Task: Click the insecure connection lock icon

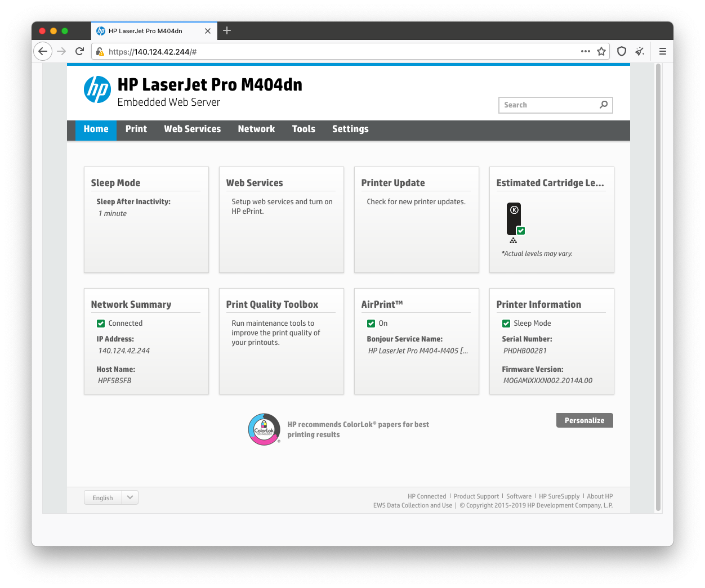Action: coord(100,52)
